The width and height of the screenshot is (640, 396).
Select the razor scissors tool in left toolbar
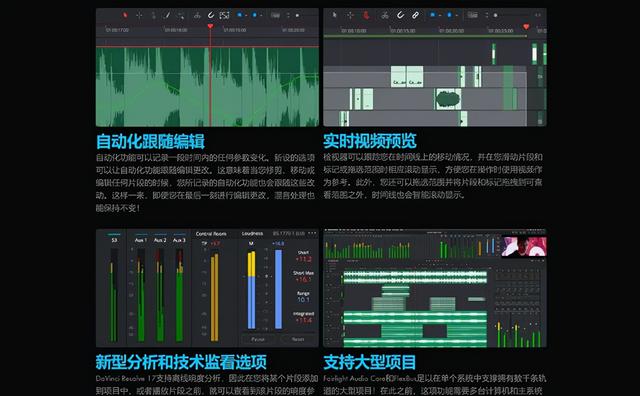tap(197, 15)
